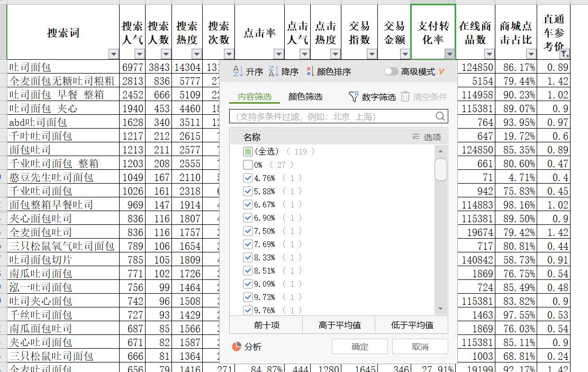Click the 颜色排序 color sort icon
This screenshot has height=372, width=588.
[x=310, y=71]
